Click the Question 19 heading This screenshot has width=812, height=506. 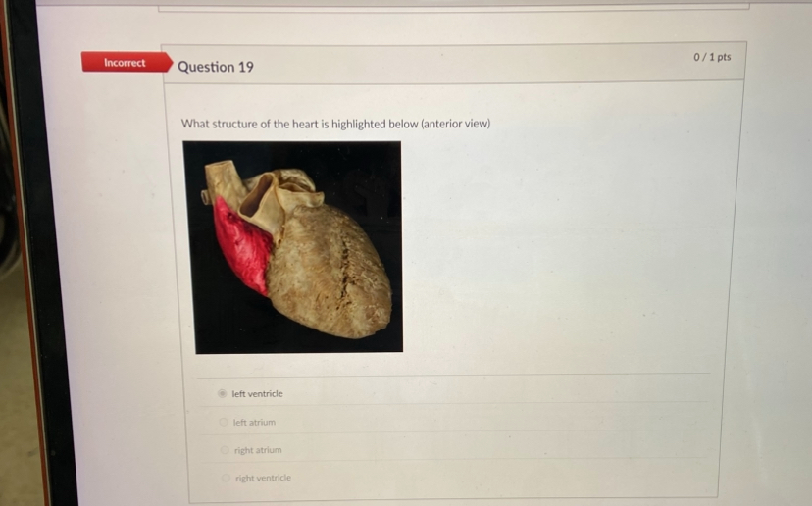pyautogui.click(x=216, y=67)
